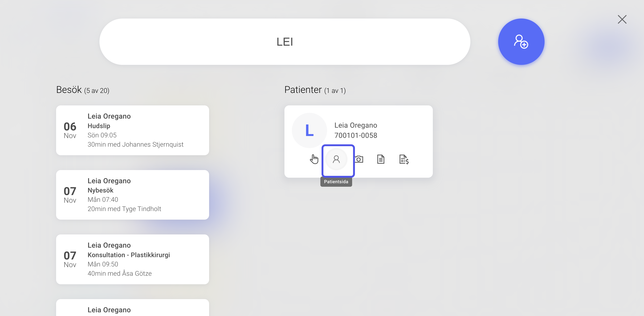
Task: Open the Patientsida person icon
Action: point(336,159)
